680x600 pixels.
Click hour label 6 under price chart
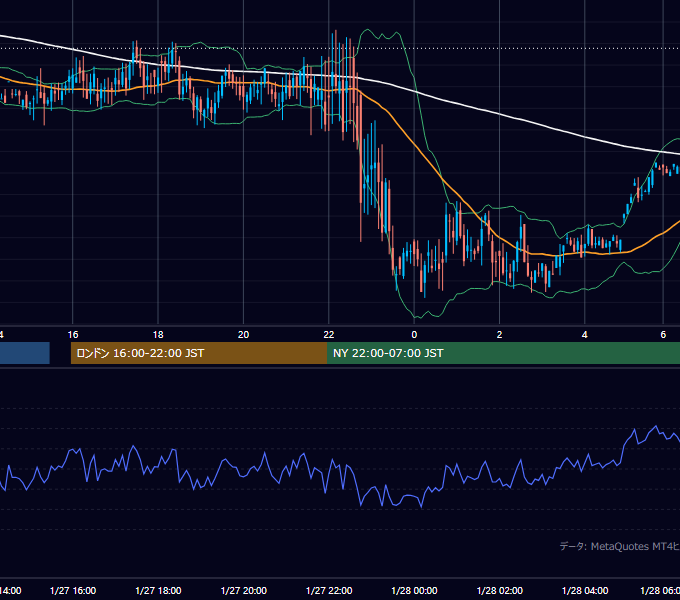point(663,334)
